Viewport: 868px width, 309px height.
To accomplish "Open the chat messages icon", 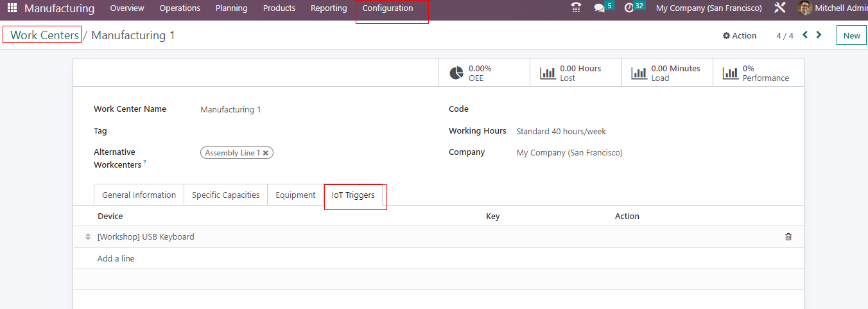I will 600,8.
